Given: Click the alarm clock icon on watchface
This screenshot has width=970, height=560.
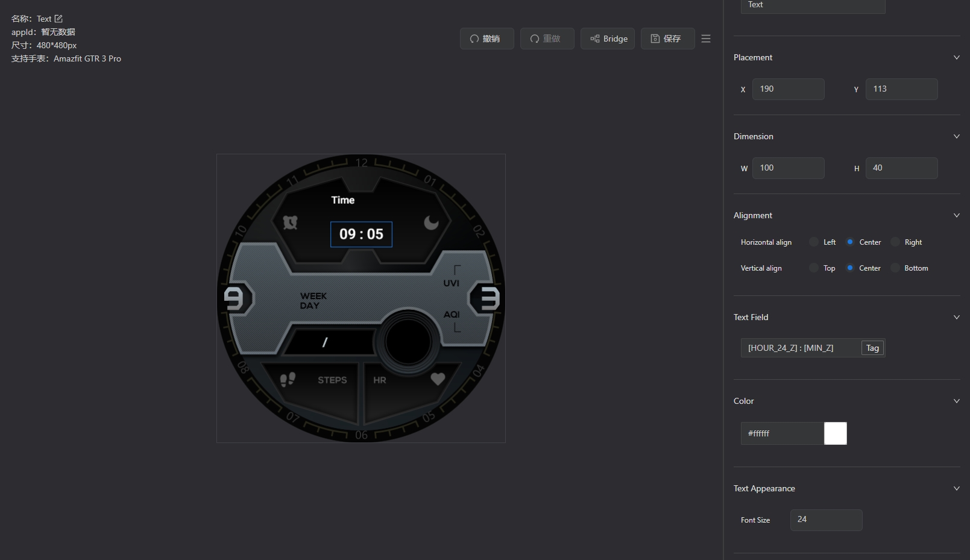Looking at the screenshot, I should click(x=291, y=222).
